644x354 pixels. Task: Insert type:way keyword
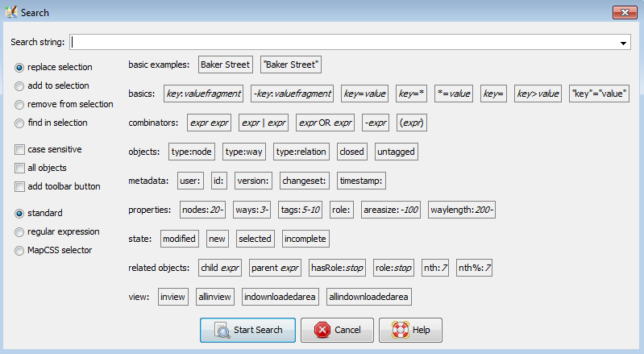coord(244,152)
